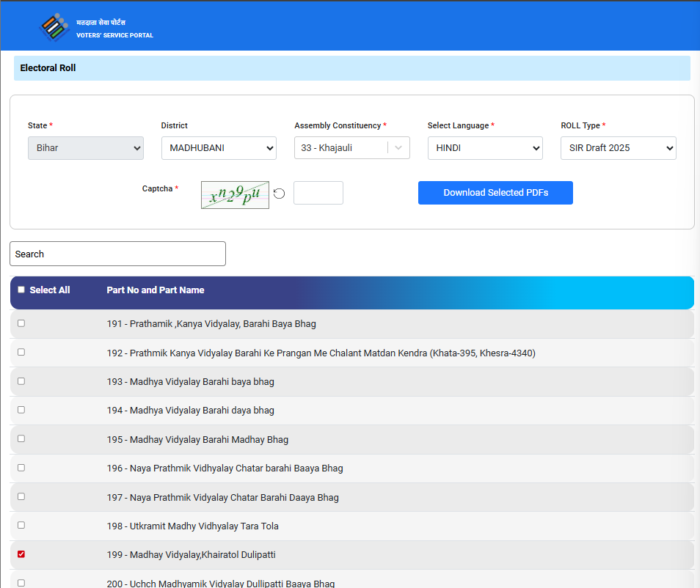Check part 197 Chatar Barahi Daaya Bhag

(x=21, y=496)
